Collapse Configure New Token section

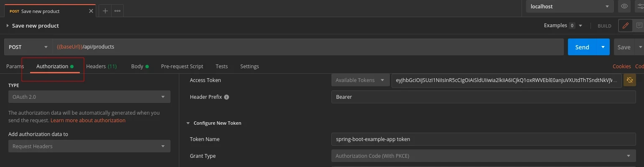point(188,123)
